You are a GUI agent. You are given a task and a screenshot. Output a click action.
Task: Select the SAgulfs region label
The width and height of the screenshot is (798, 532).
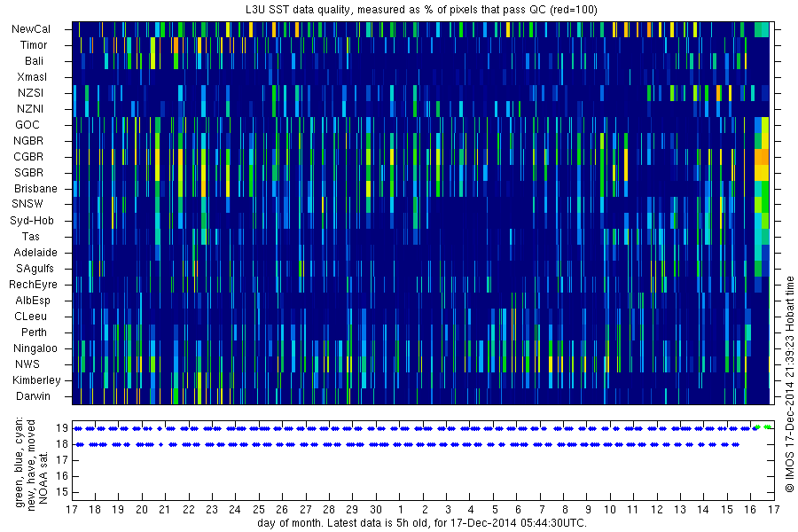coord(35,269)
